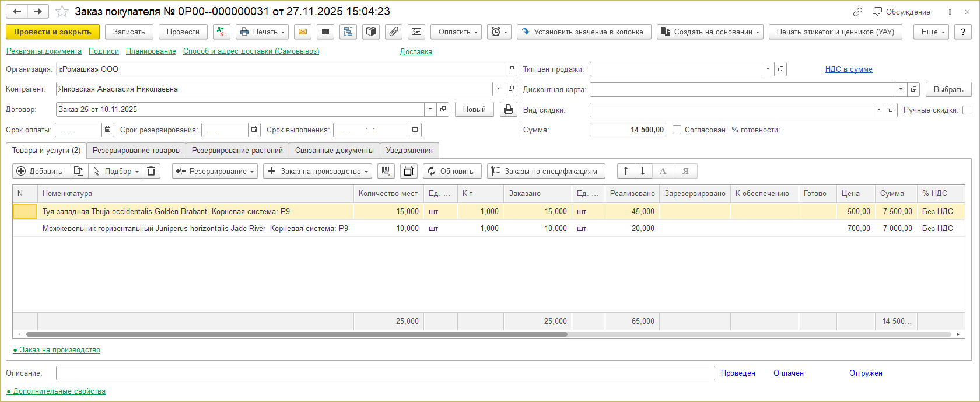980x402 pixels.
Task: Open the Реквизиты документа link
Action: coord(44,51)
